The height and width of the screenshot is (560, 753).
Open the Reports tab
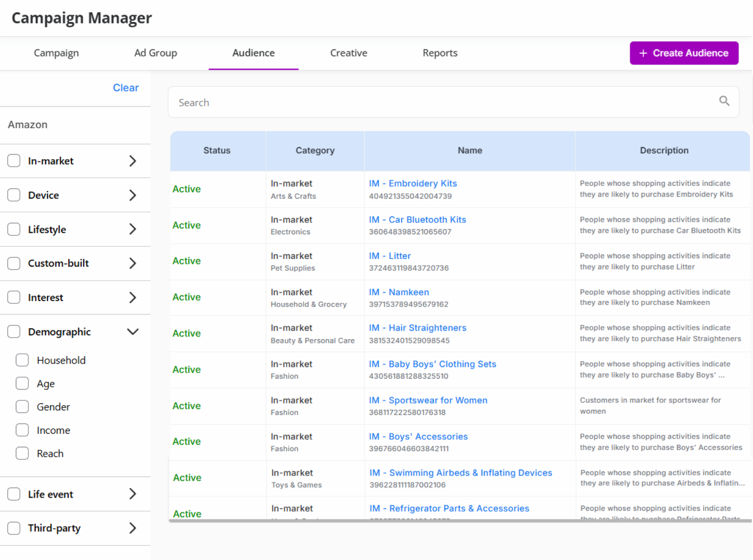[x=440, y=53]
